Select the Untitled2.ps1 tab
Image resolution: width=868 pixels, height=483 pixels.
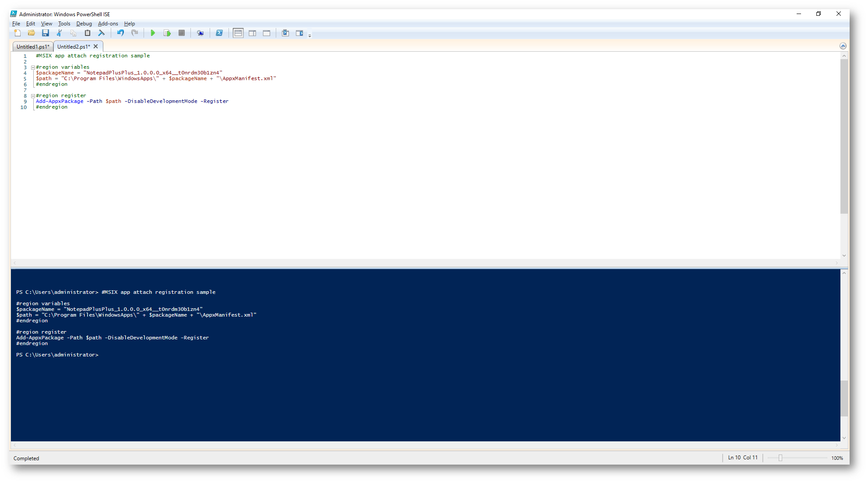coord(74,46)
